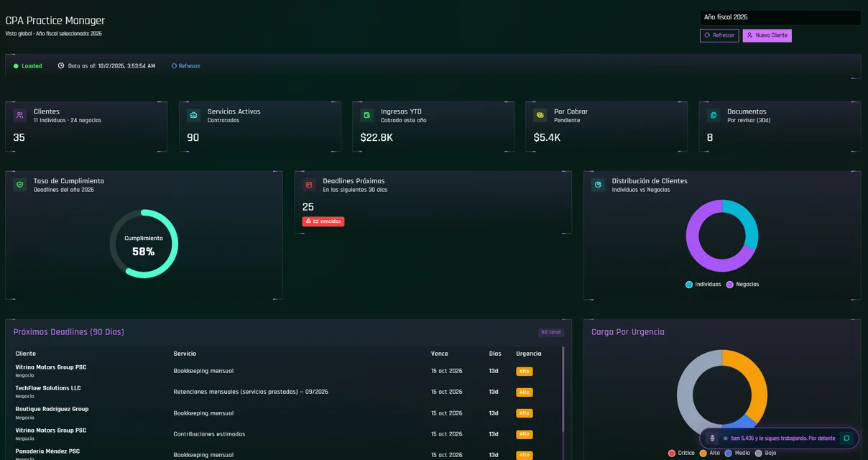Click the Vence column header
This screenshot has height=460, width=868.
click(x=439, y=354)
